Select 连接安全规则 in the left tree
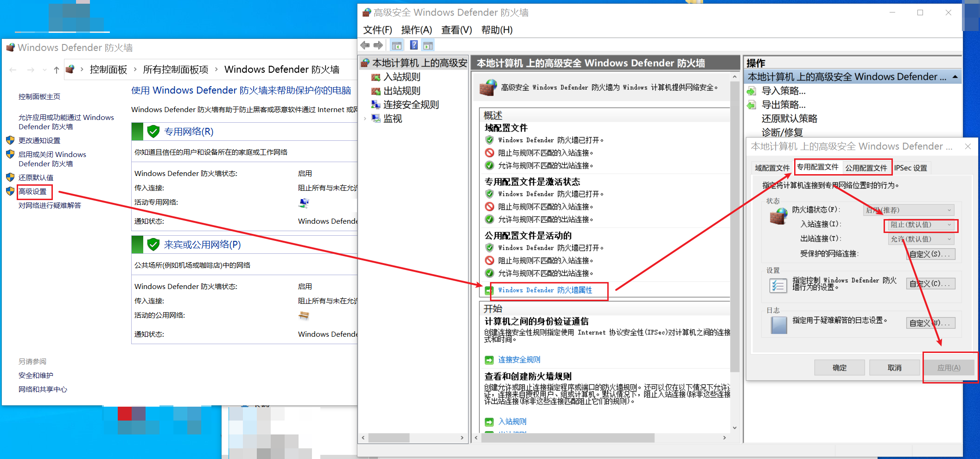 (411, 105)
